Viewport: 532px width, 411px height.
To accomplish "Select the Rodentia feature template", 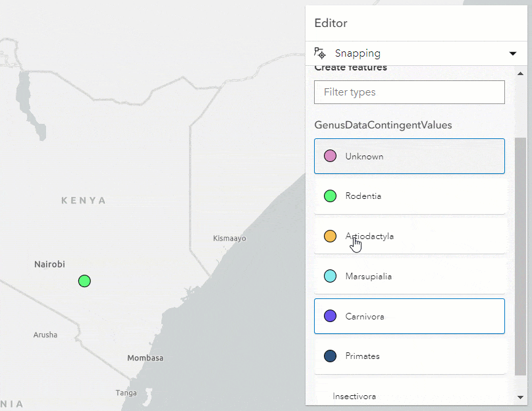I will (x=409, y=196).
